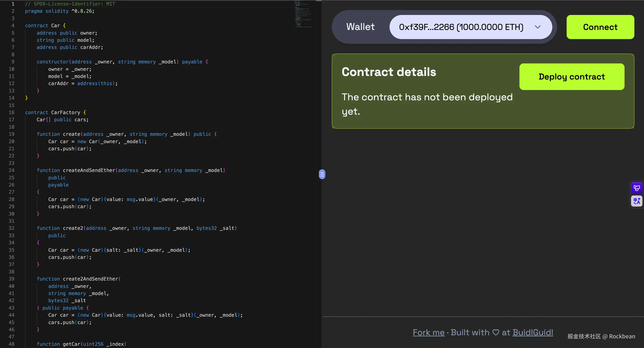Click 'model = _model;' on line 11
Image resolution: width=644 pixels, height=348 pixels.
70,76
